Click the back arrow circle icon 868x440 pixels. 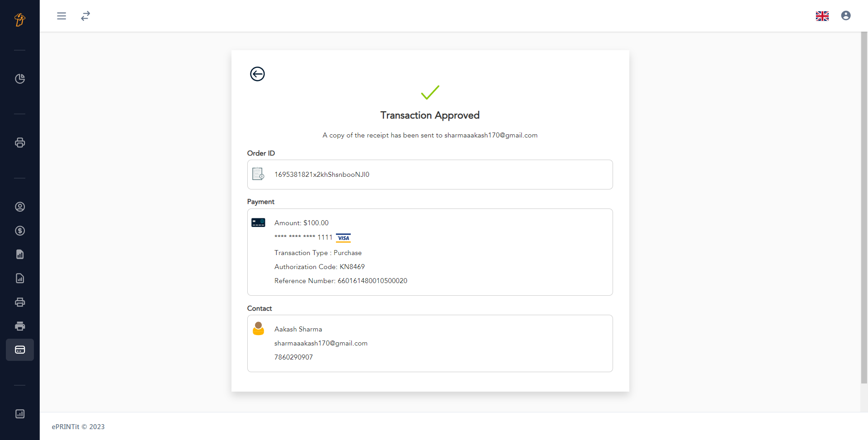point(257,74)
